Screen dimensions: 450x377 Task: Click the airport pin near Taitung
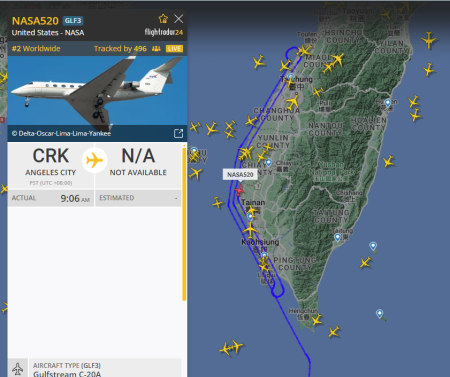point(337,237)
